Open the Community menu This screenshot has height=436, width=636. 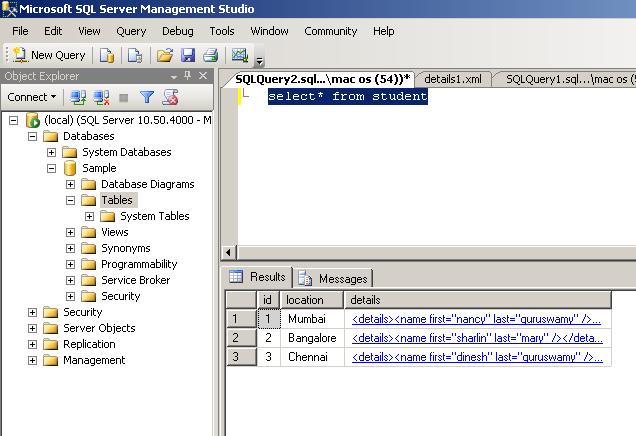331,31
